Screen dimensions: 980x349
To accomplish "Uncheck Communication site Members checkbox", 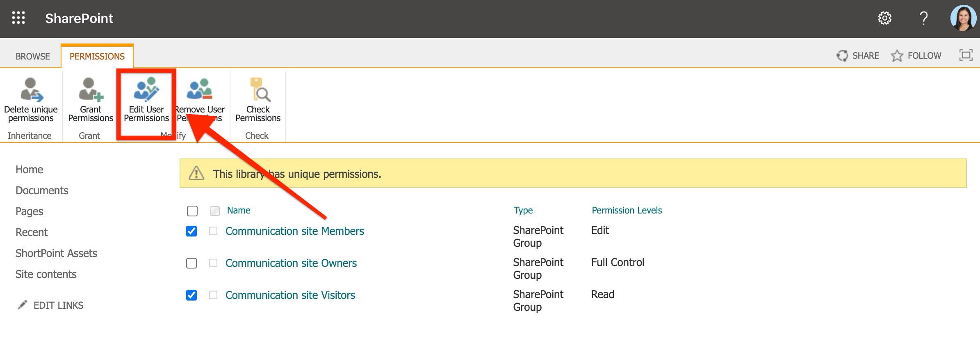I will (191, 231).
